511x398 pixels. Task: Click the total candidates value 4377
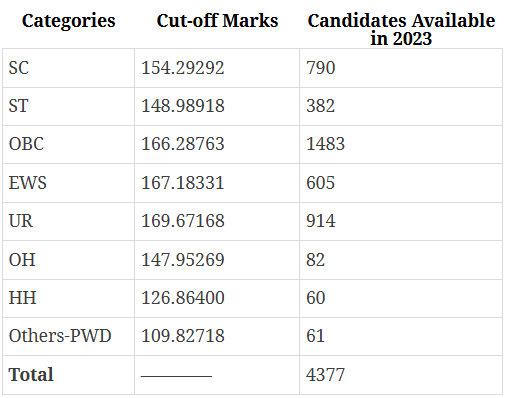coord(325,375)
